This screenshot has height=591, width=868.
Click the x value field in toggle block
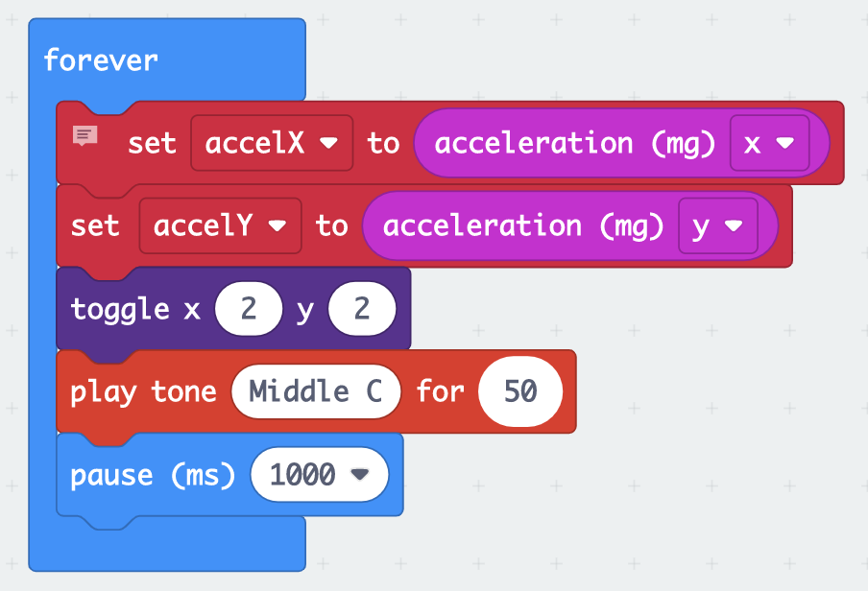[x=248, y=309]
